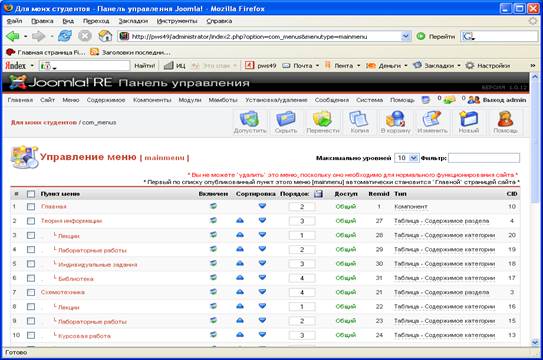Screen dimensions: 543x360
Task: Check the checkbox for Индивидуальные задания
Action: pos(31,264)
